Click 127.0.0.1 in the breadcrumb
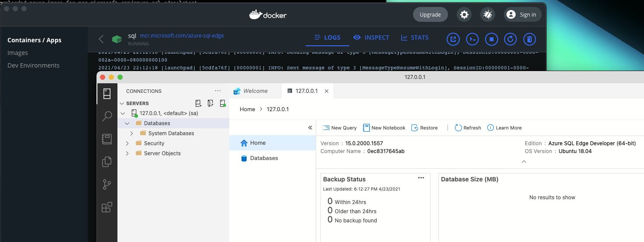This screenshot has height=242, width=644. tap(278, 109)
